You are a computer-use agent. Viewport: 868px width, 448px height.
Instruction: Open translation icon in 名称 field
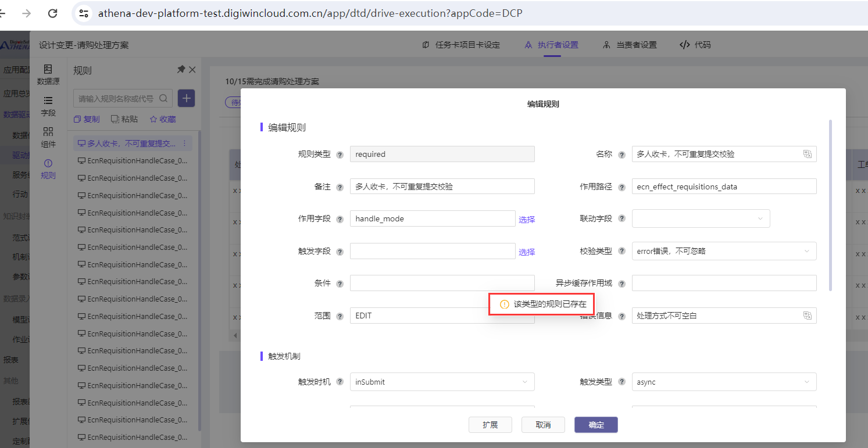point(807,154)
